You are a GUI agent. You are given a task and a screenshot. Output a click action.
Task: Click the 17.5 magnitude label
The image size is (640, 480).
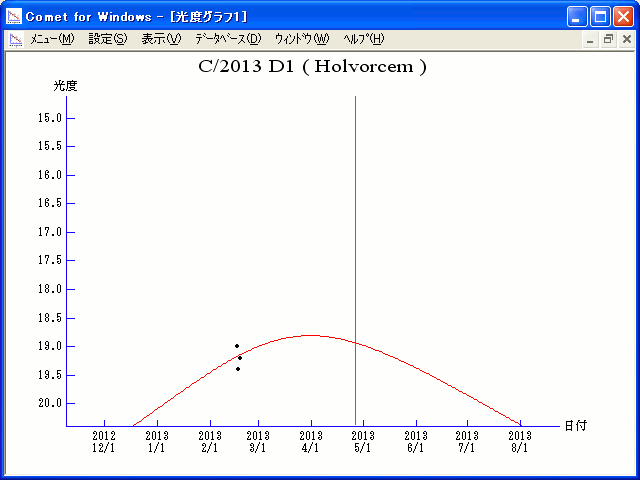pyautogui.click(x=50, y=260)
